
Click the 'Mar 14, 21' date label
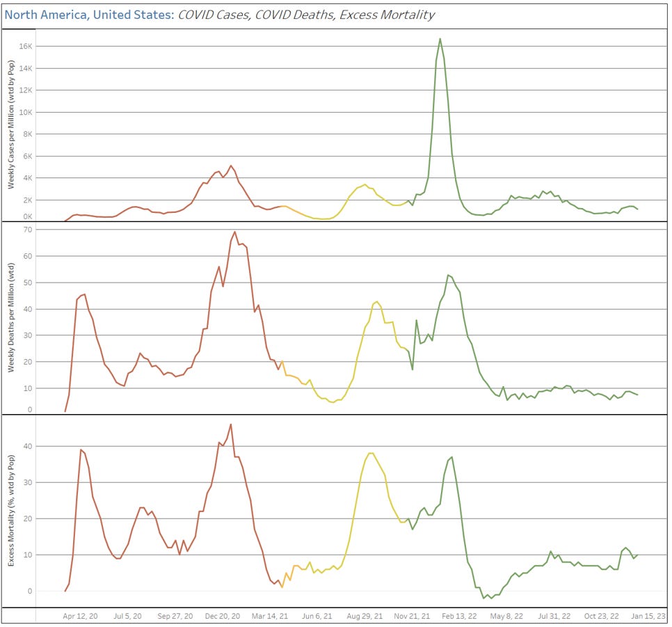(x=270, y=617)
